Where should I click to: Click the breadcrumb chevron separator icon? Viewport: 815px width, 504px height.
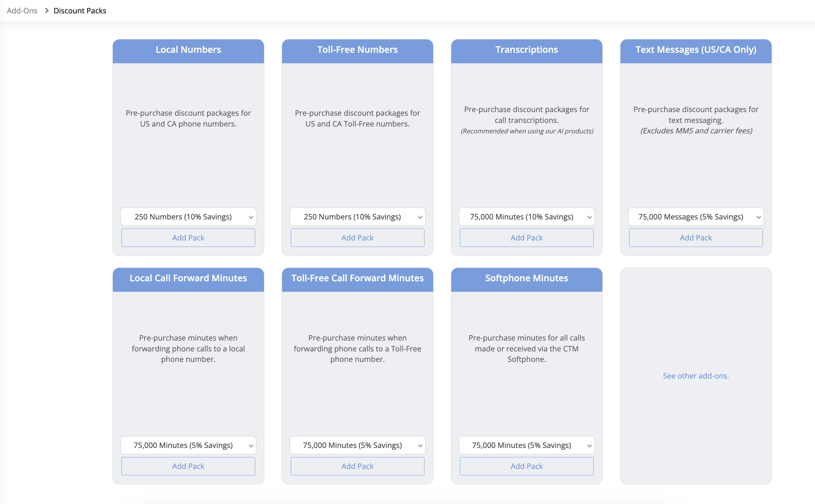pos(47,11)
